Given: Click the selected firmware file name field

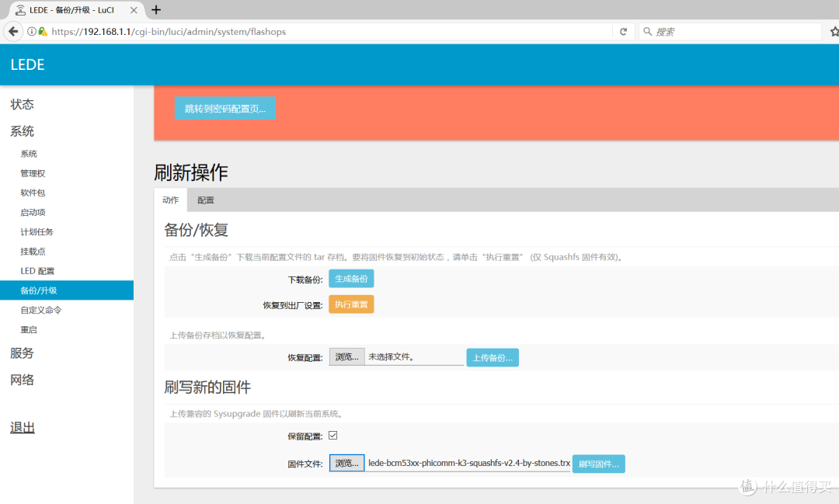Looking at the screenshot, I should coord(468,463).
